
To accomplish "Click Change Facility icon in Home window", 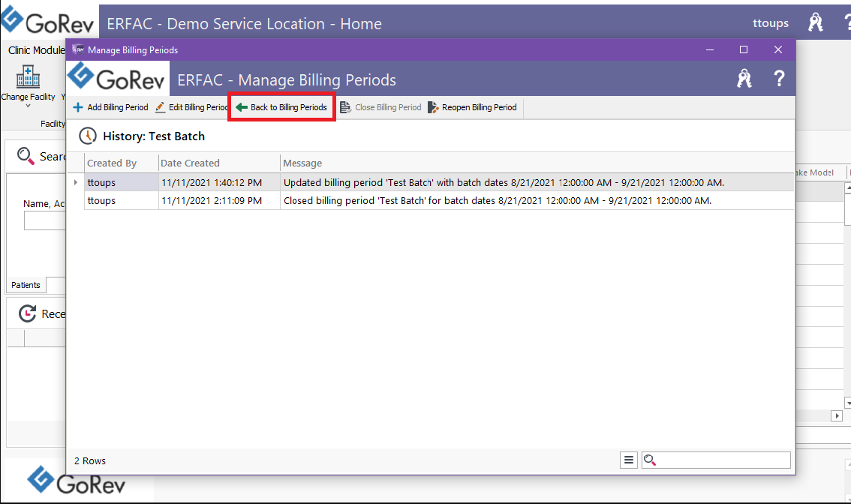I will (29, 76).
